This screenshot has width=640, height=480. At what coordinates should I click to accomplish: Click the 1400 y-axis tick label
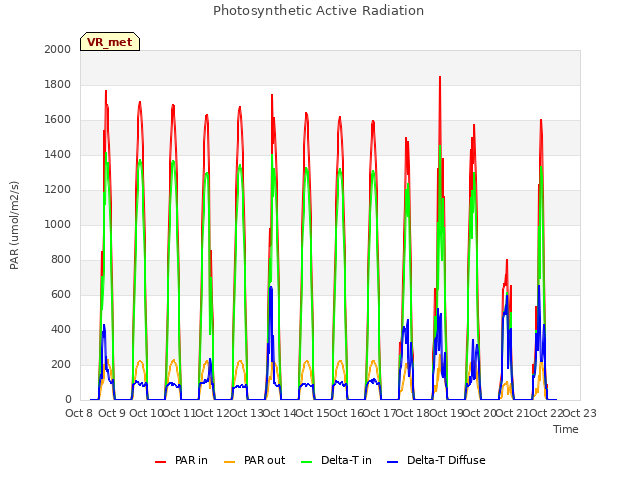[x=58, y=154]
